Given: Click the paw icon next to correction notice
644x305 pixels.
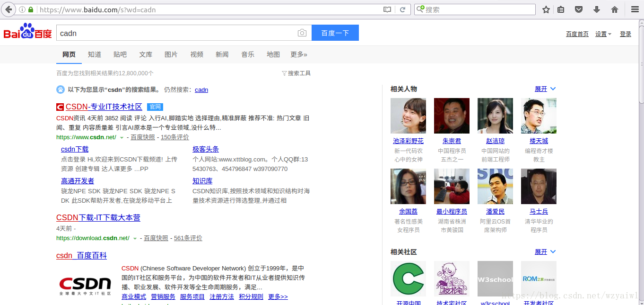Looking at the screenshot, I should 61,89.
